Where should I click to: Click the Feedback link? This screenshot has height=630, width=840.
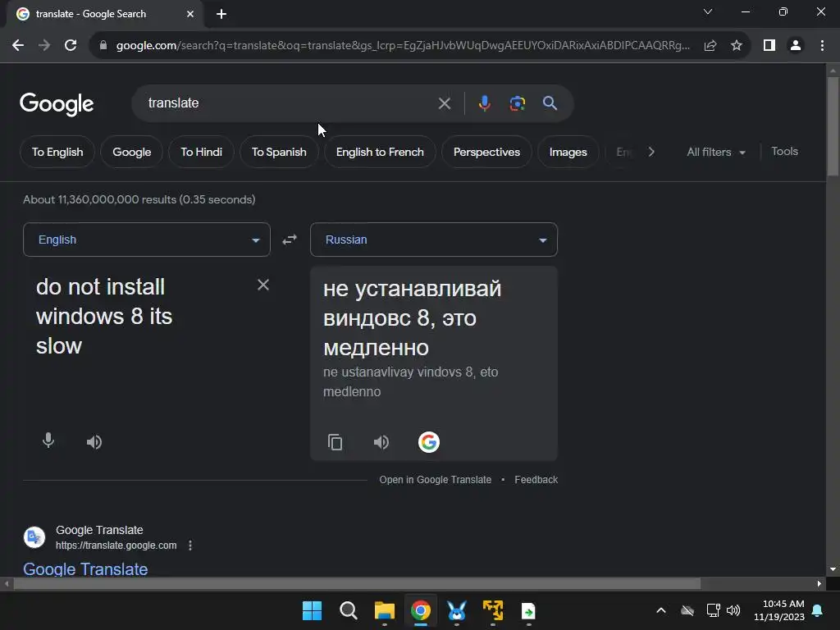coord(536,479)
